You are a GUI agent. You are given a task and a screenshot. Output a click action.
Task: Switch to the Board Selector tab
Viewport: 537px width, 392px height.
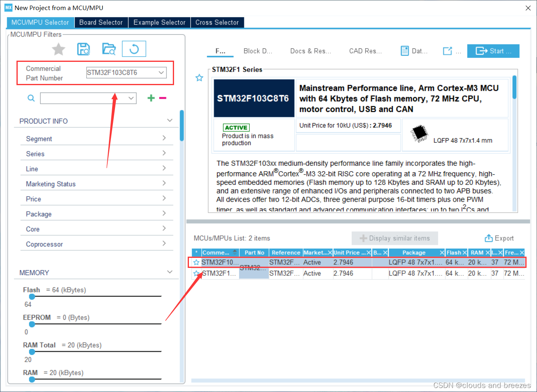101,22
